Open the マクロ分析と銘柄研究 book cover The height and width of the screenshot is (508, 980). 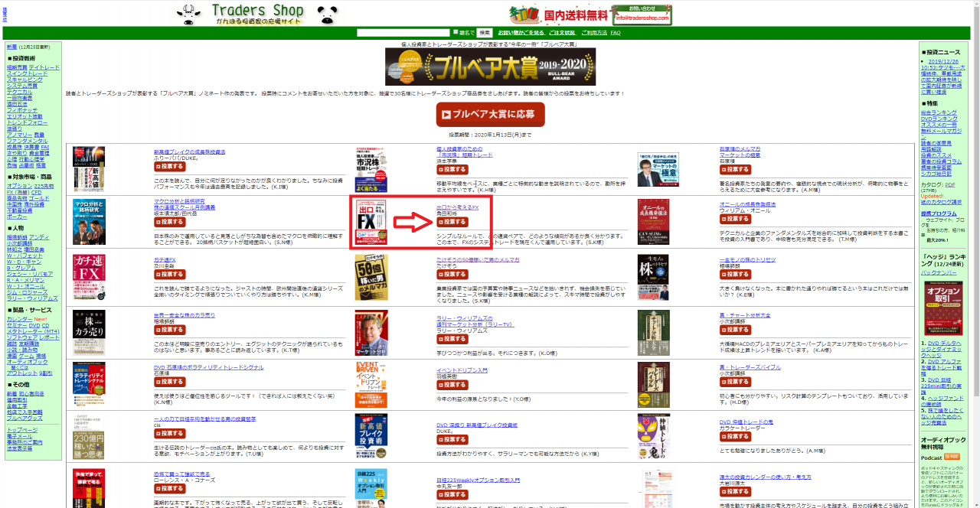(89, 222)
